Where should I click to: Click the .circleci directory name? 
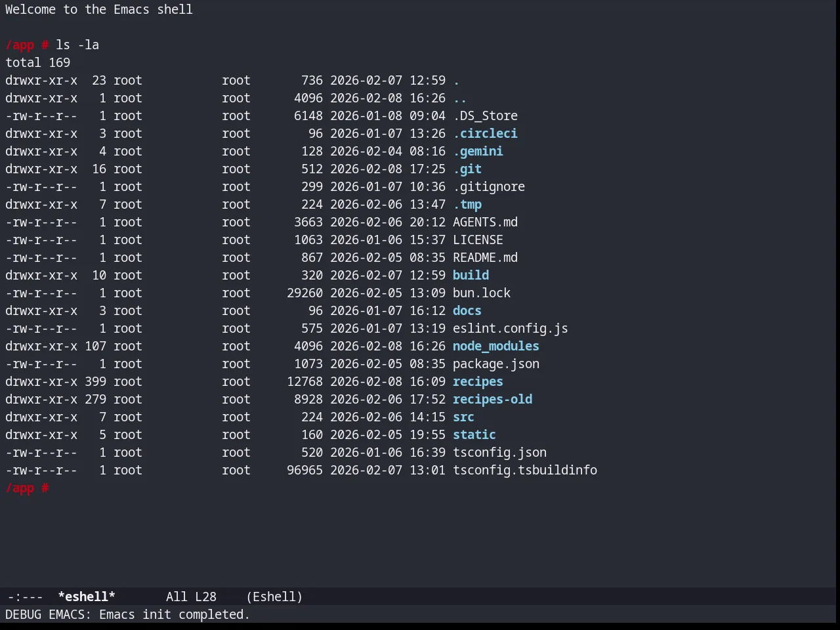coord(485,133)
